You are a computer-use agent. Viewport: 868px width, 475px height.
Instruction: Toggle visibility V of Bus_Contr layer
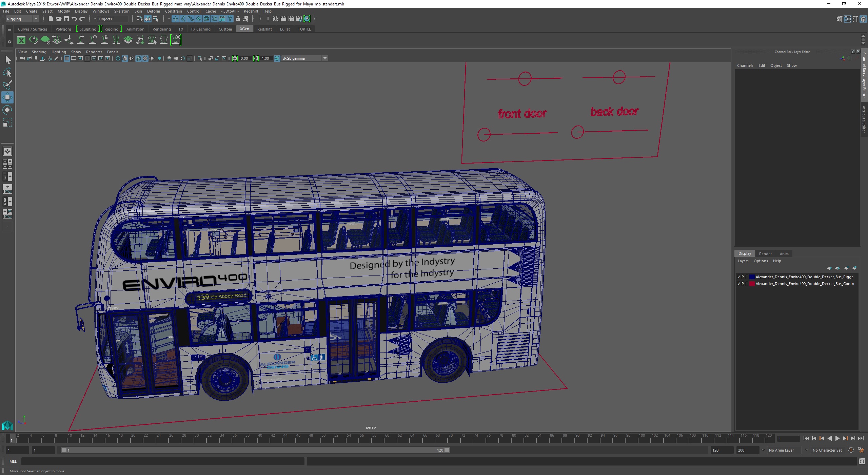[x=738, y=284]
